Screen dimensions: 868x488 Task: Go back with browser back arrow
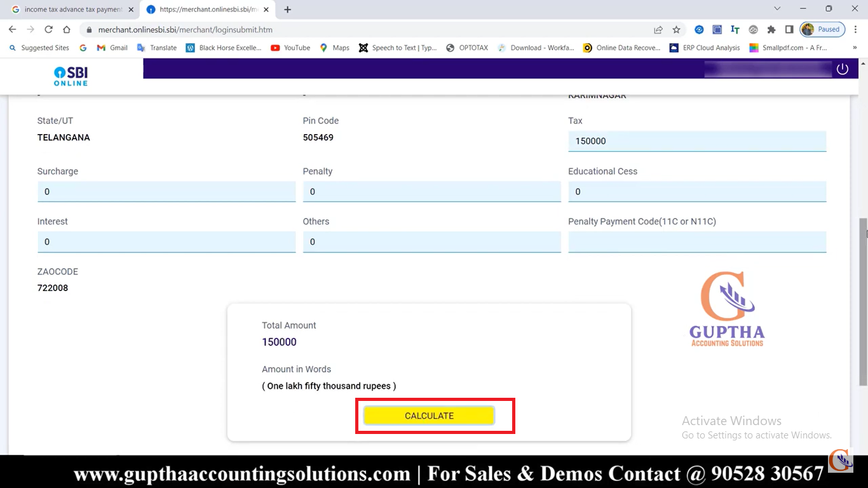12,29
